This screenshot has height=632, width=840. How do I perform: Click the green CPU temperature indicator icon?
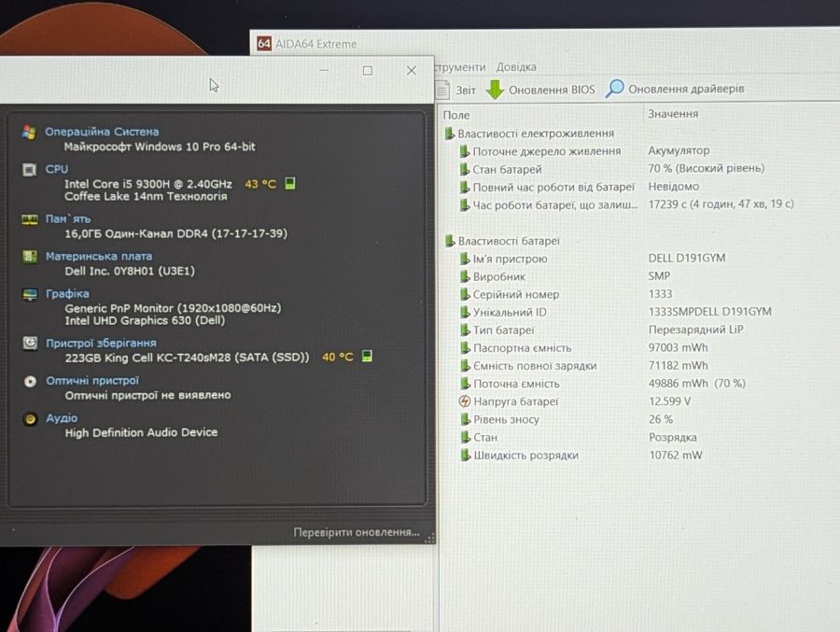pyautogui.click(x=290, y=184)
